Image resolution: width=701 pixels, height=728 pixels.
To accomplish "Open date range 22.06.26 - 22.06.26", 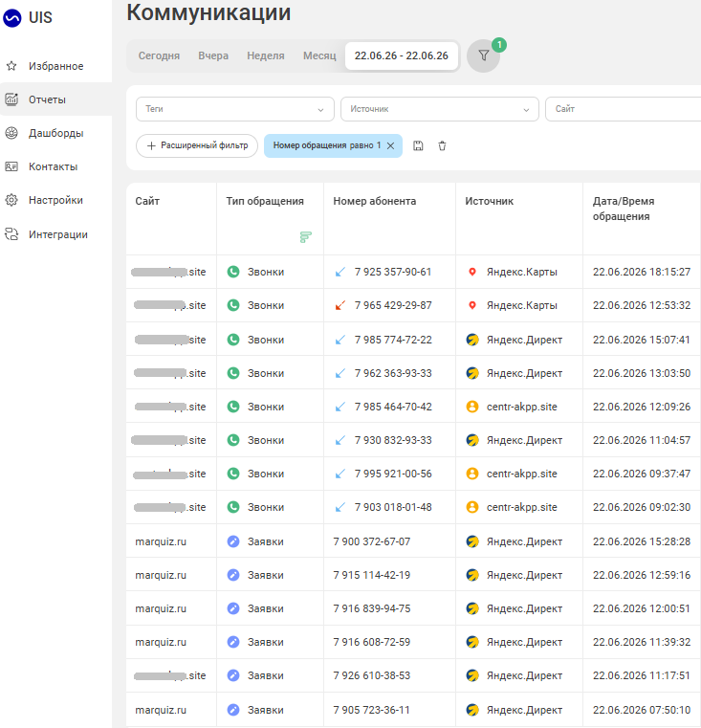I will coord(402,55).
